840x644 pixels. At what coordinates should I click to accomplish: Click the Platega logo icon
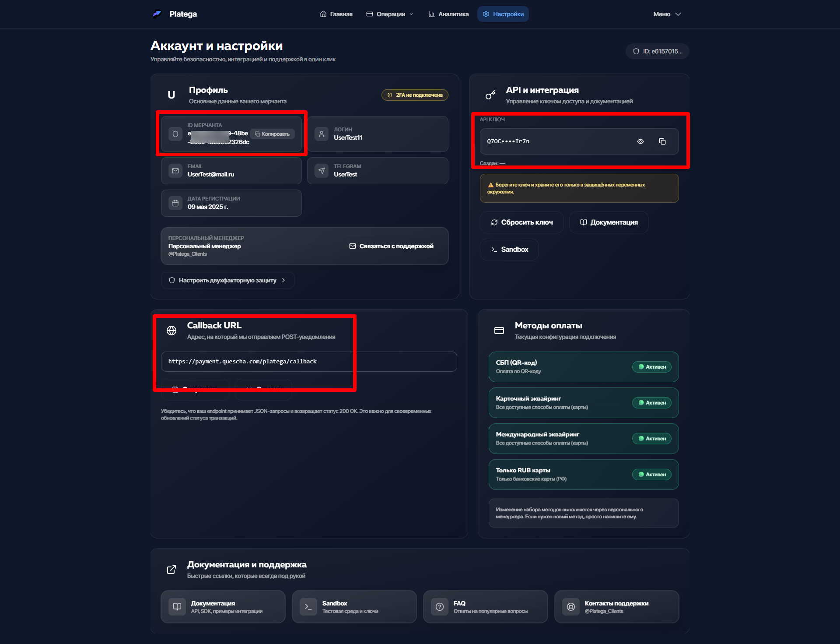coord(157,14)
